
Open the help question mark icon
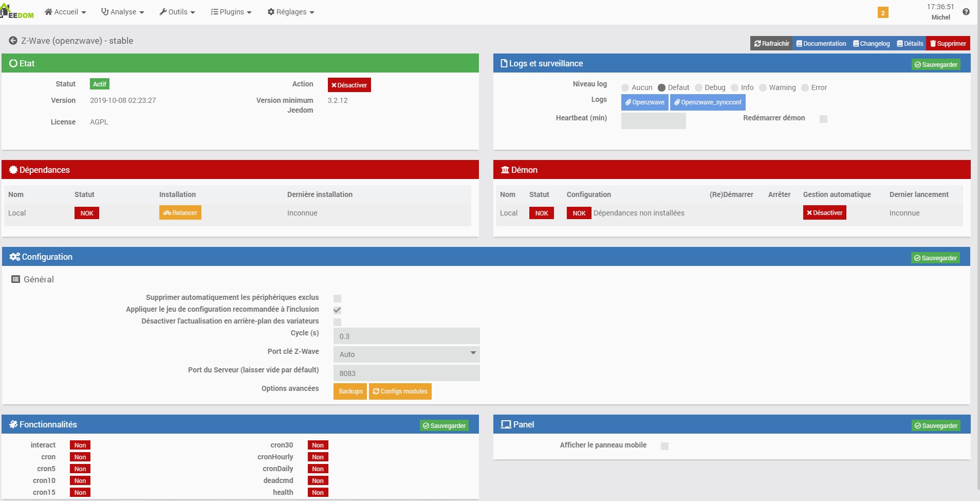pos(966,12)
